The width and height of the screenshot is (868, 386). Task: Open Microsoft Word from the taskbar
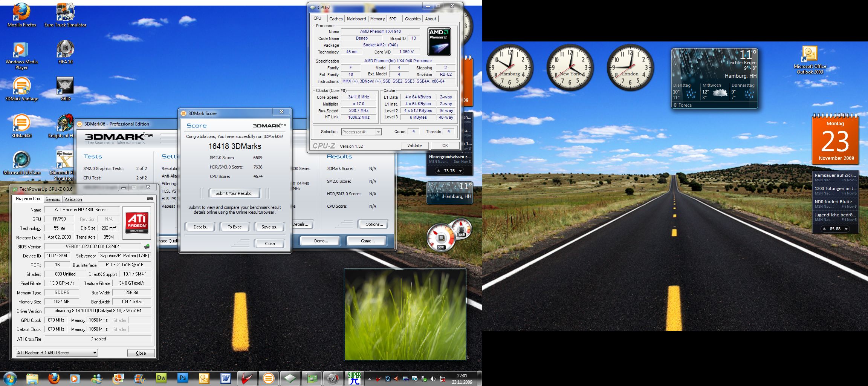coord(225,378)
